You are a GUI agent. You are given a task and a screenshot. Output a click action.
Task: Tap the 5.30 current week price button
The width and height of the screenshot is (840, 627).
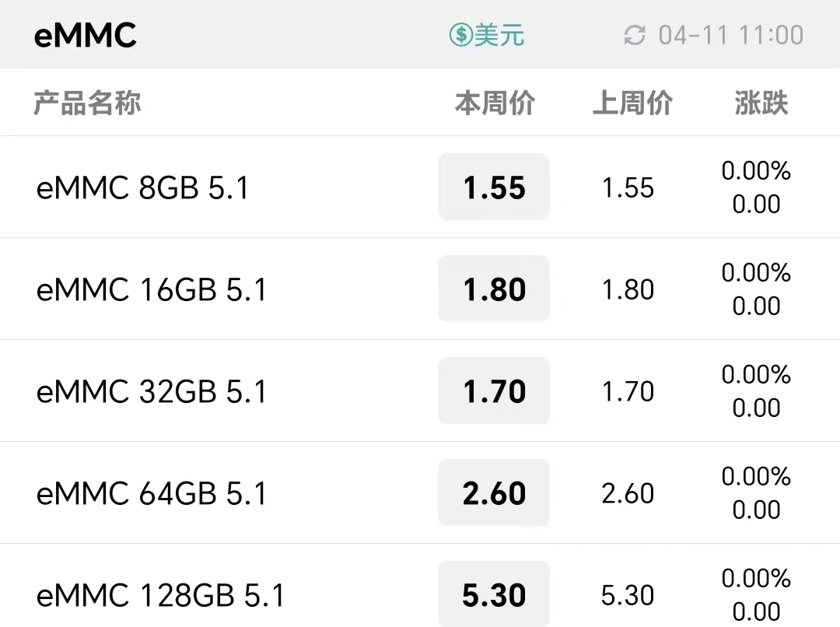pos(494,595)
